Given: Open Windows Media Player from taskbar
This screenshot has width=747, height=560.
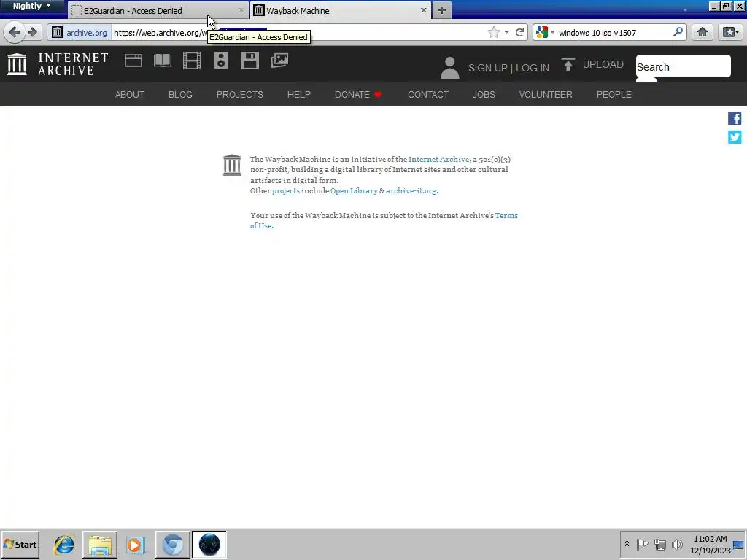Looking at the screenshot, I should pos(136,544).
